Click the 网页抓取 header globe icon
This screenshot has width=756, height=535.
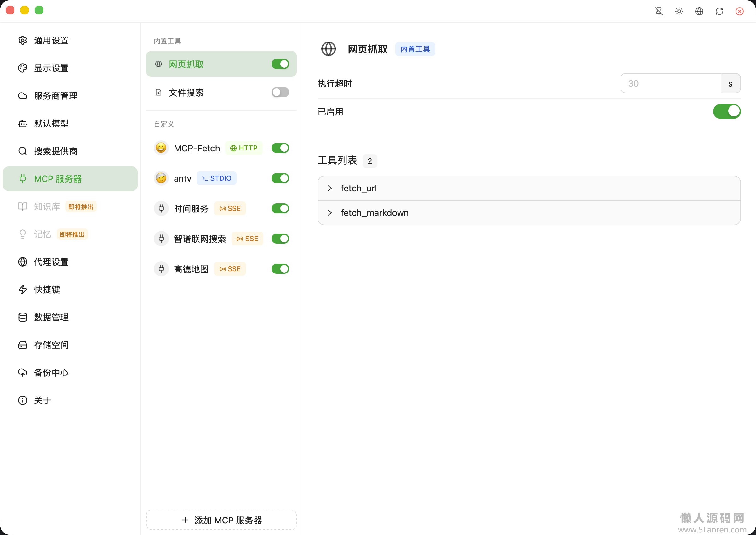pyautogui.click(x=328, y=49)
